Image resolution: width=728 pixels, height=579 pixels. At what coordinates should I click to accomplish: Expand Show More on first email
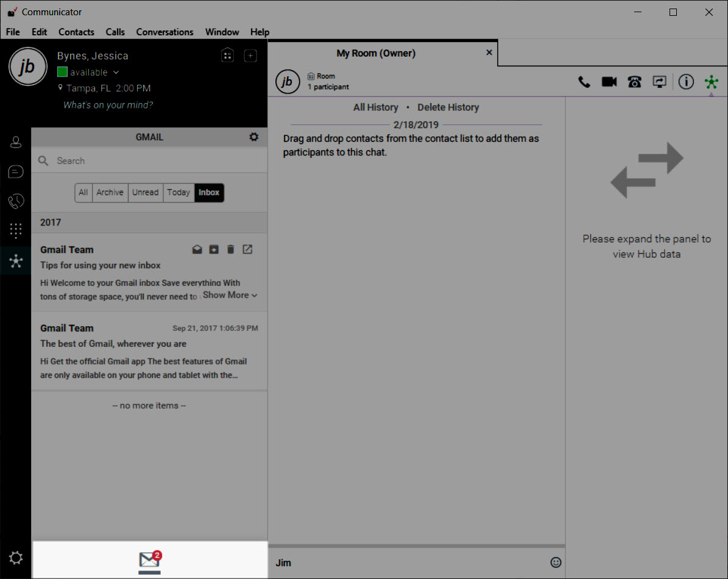pos(230,295)
